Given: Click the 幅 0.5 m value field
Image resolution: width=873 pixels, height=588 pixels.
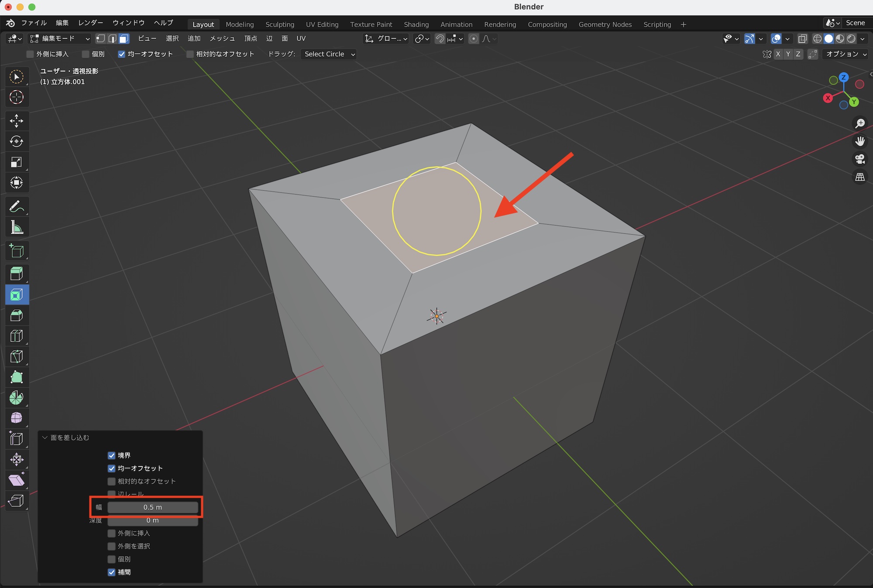Looking at the screenshot, I should [x=153, y=507].
